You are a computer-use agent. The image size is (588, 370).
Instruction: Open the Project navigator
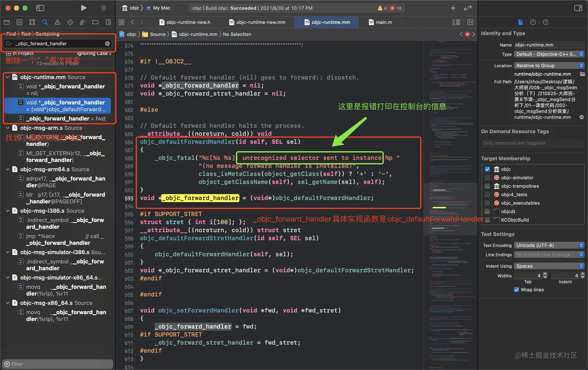(7, 22)
